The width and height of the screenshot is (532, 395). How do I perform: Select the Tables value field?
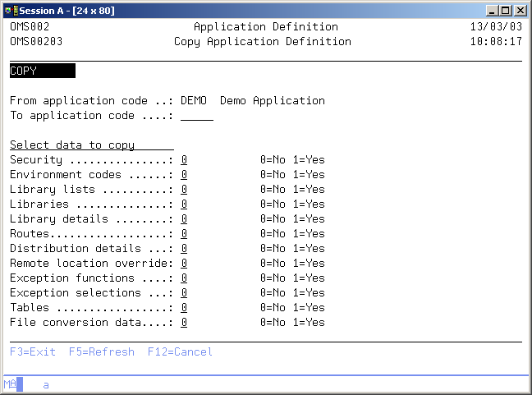pos(184,308)
